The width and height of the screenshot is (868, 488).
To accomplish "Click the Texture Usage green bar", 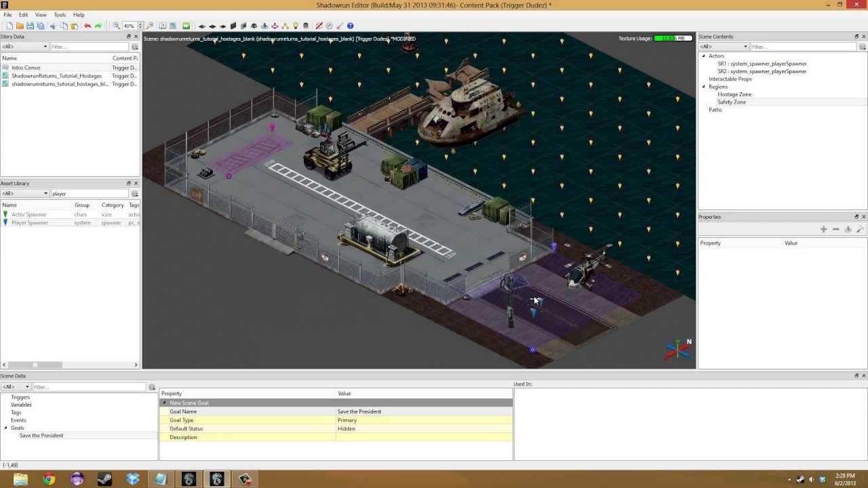I will pyautogui.click(x=673, y=38).
